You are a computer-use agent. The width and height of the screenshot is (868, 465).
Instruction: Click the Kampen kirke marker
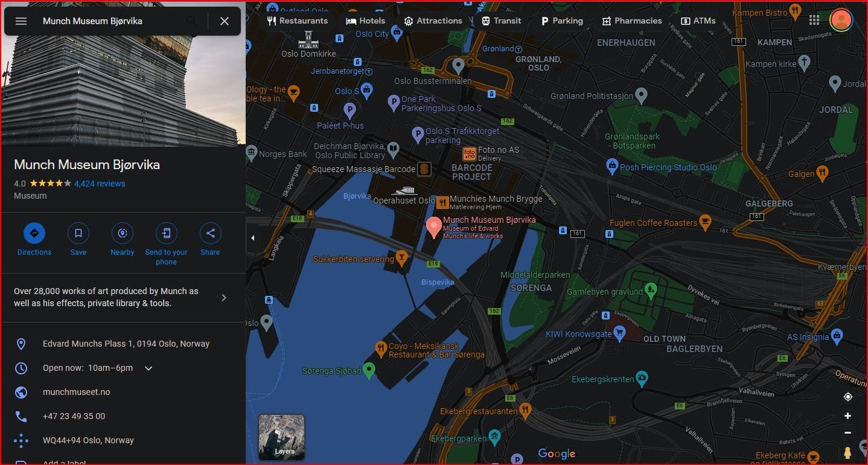[804, 63]
